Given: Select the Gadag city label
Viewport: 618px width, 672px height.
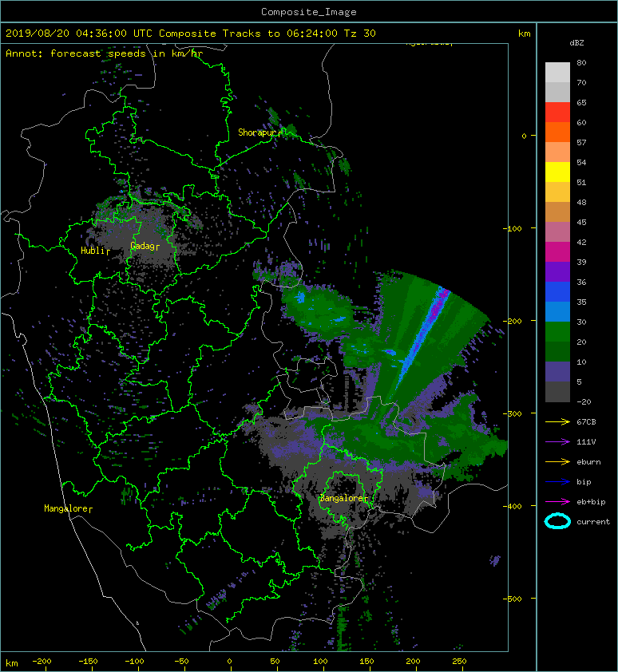Looking at the screenshot, I should click(x=143, y=246).
